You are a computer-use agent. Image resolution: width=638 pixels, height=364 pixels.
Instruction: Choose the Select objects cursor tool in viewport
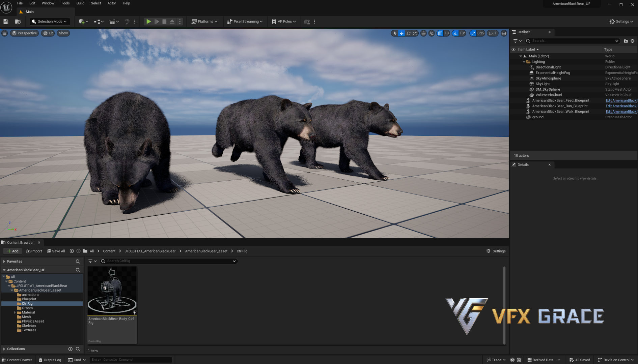click(395, 33)
